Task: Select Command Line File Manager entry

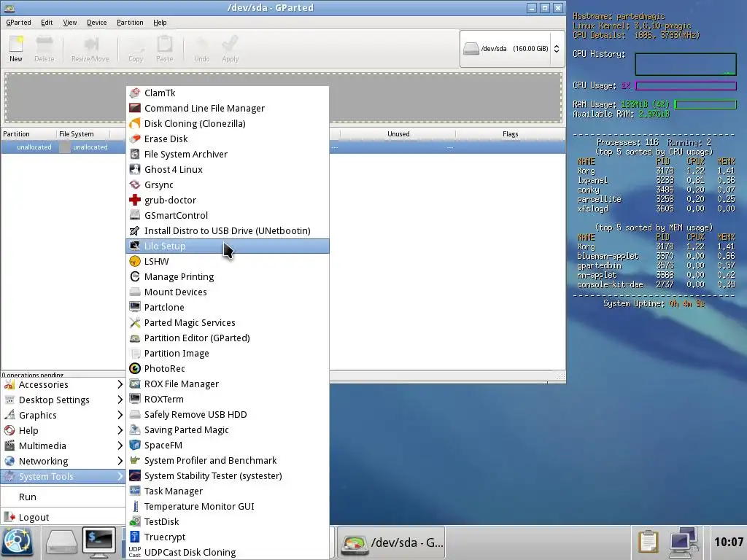Action: click(228, 109)
